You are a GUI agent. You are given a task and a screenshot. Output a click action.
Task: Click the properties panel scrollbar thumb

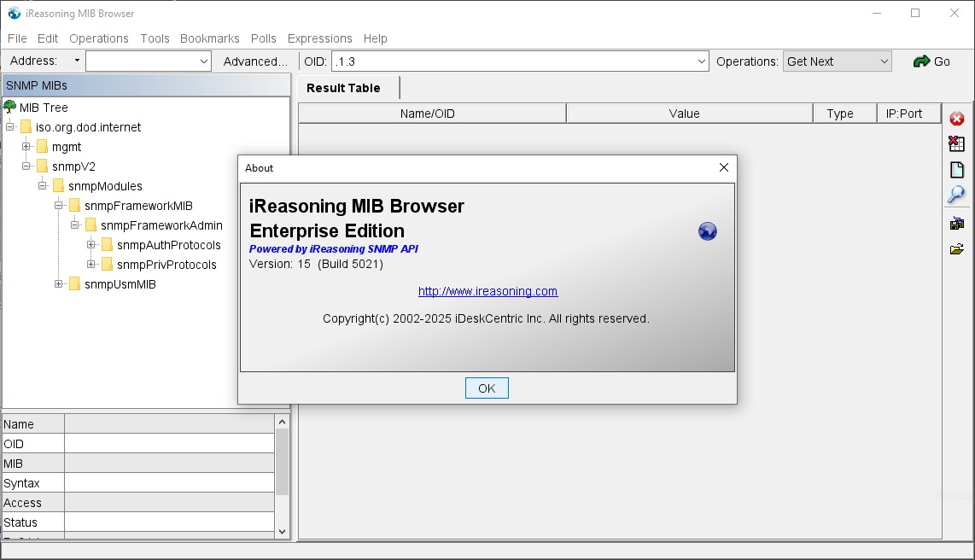click(282, 462)
